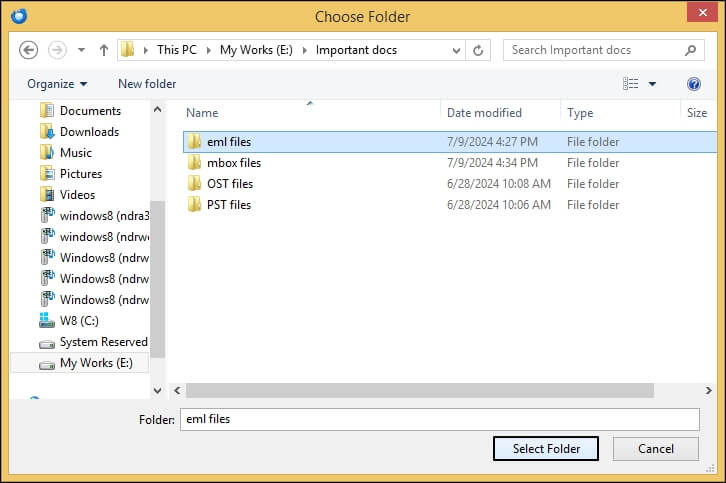Go up one folder level
This screenshot has width=726, height=483.
point(104,50)
